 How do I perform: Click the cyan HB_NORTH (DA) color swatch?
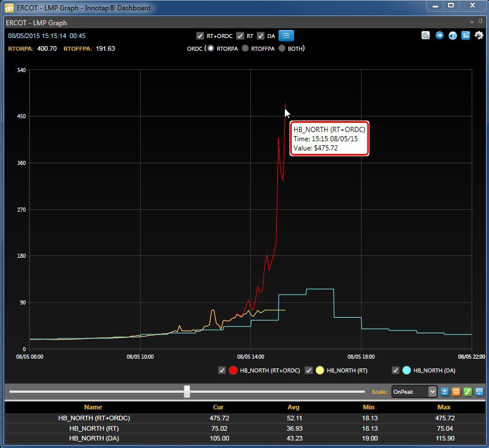tap(407, 370)
